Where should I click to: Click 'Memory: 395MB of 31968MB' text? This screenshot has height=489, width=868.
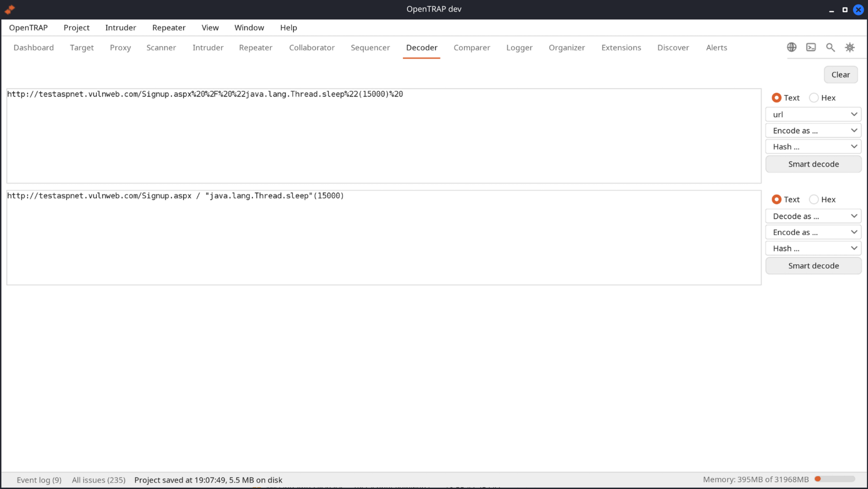(756, 479)
